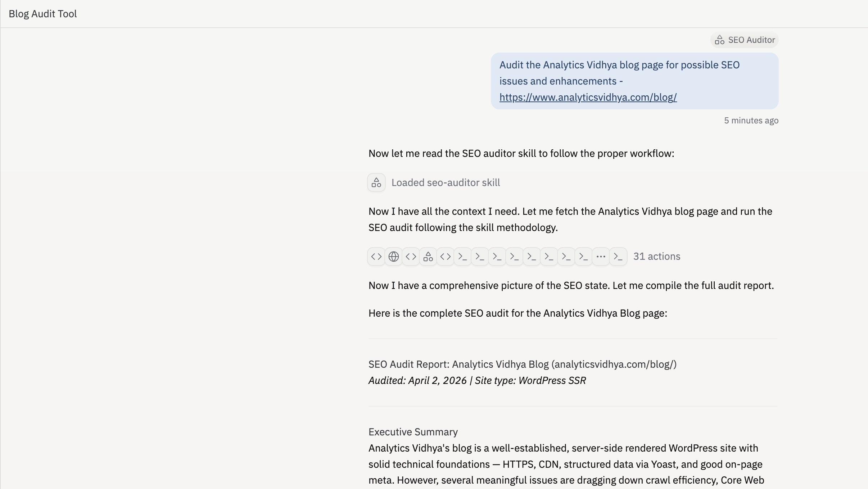Click the third code brackets action icon
Screen dimensions: 868x489
[445, 257]
